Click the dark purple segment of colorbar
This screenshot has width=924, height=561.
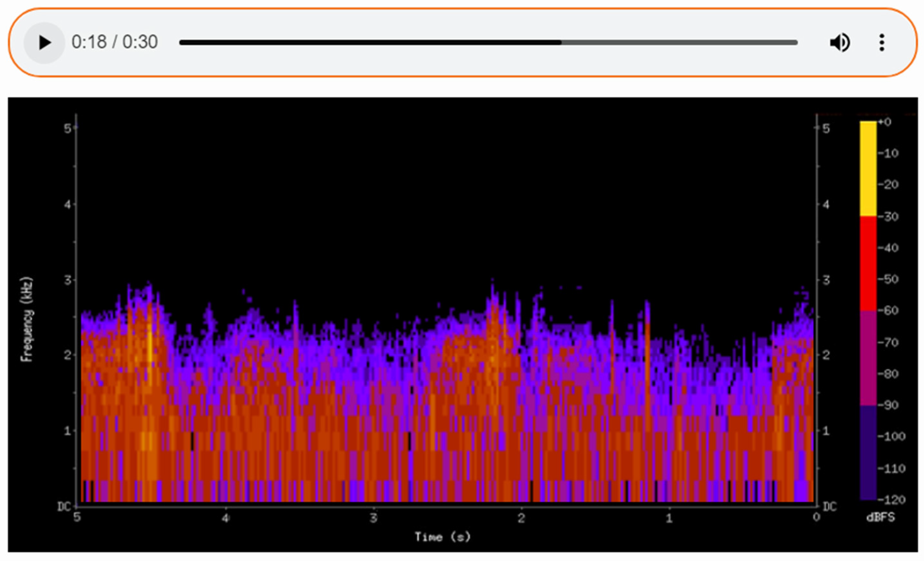point(868,452)
